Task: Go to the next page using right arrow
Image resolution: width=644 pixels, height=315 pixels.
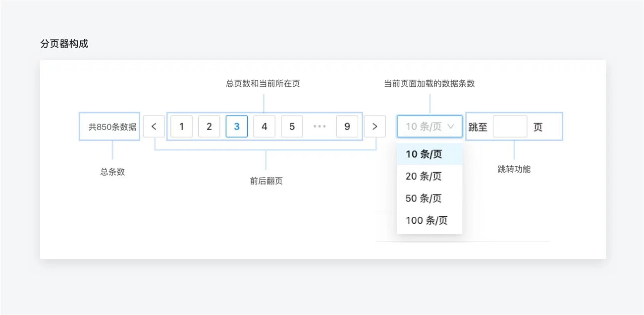Action: click(x=375, y=126)
